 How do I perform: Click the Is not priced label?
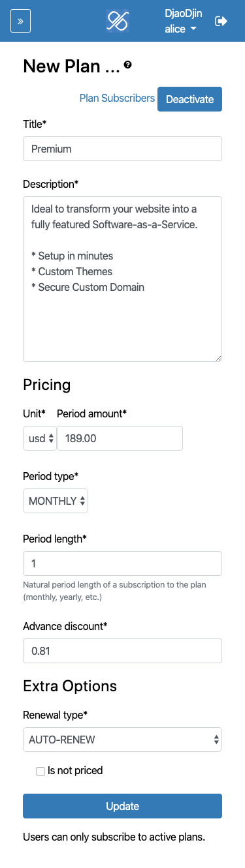[x=75, y=771]
